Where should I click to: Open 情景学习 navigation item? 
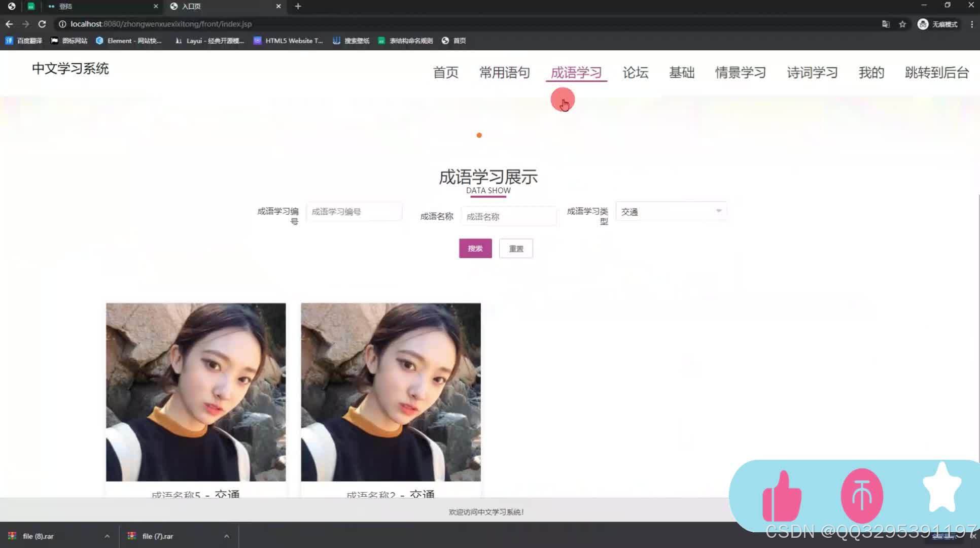[741, 73]
